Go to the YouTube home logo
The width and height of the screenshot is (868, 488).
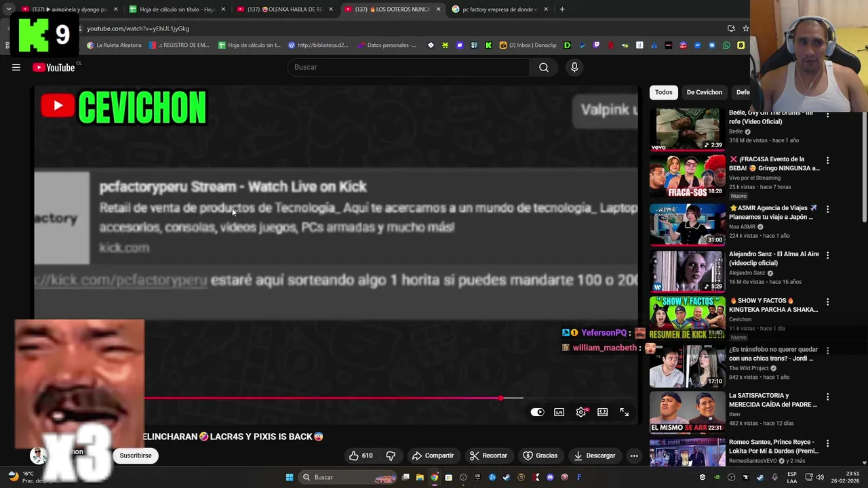click(x=54, y=67)
